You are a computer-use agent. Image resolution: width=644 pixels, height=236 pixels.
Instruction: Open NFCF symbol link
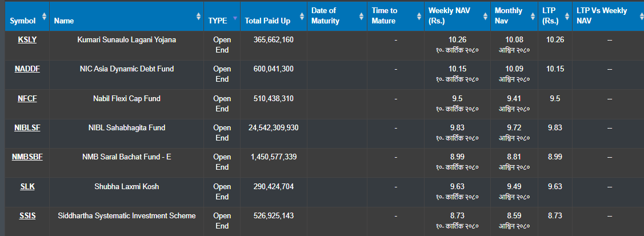pyautogui.click(x=27, y=98)
